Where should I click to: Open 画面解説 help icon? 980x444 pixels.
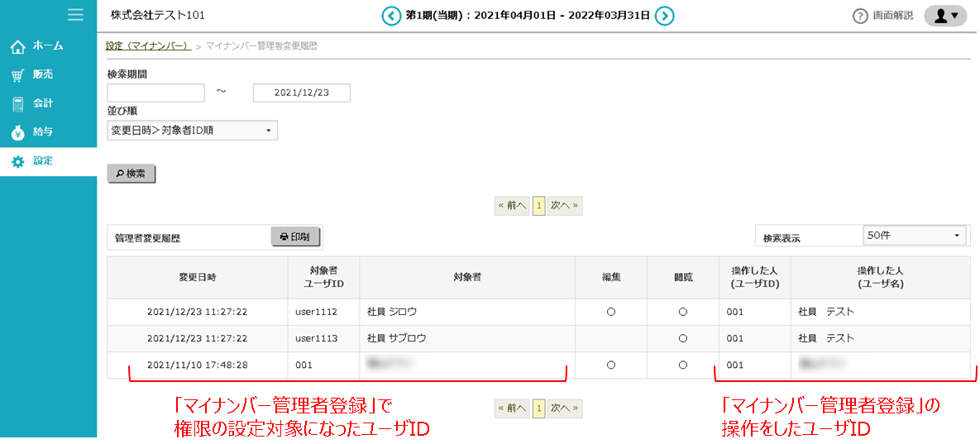coord(860,16)
